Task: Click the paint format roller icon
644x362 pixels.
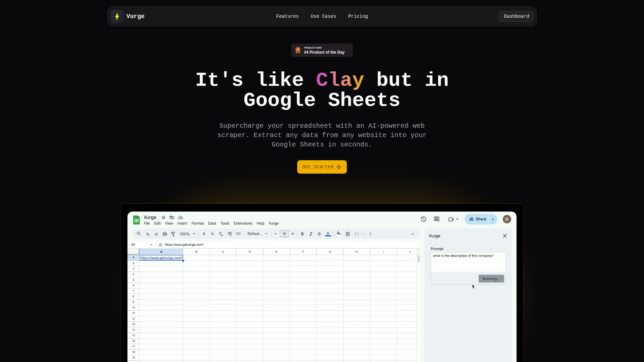Action: [173, 234]
